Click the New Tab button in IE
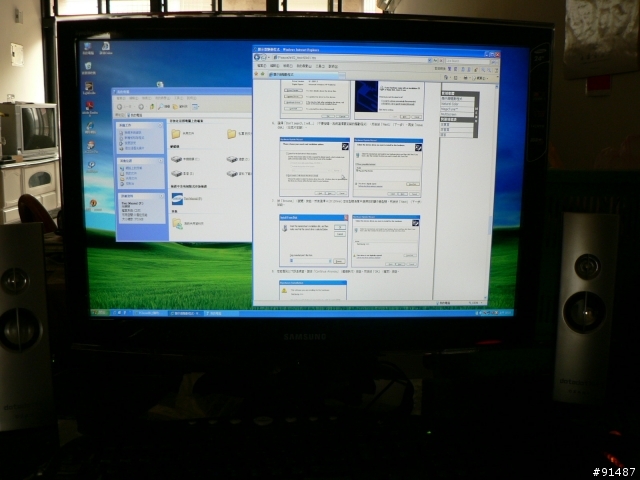Viewport: 640px width, 480px height. click(x=341, y=75)
